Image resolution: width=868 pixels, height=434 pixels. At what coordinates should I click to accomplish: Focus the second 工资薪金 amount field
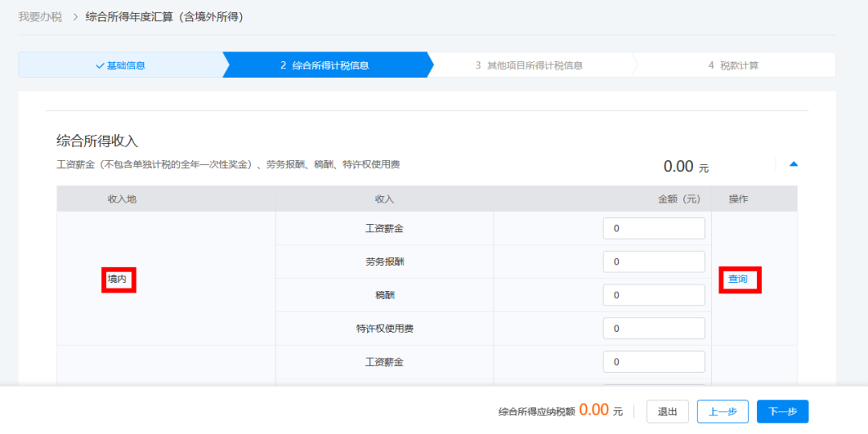coord(653,362)
